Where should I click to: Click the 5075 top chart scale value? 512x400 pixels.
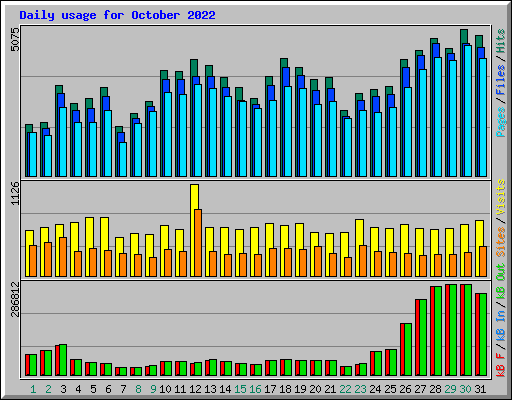(15, 39)
